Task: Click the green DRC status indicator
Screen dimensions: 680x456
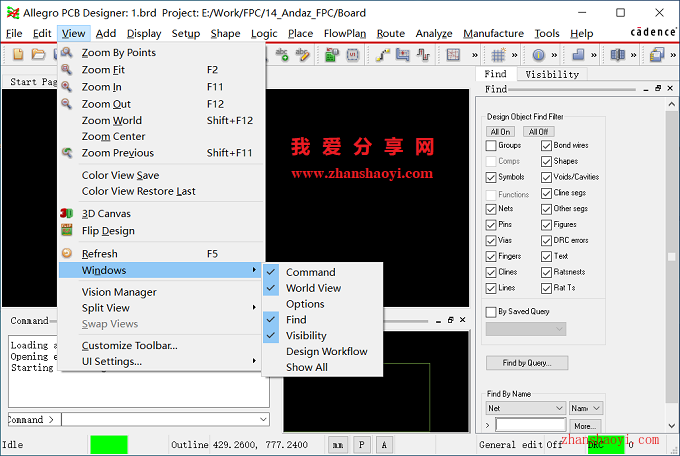Action: [606, 444]
